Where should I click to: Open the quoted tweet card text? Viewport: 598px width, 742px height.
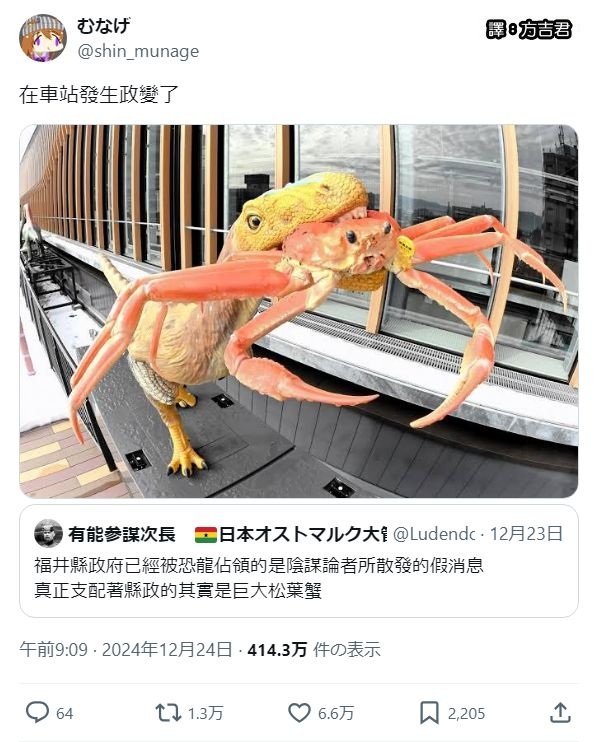(259, 578)
